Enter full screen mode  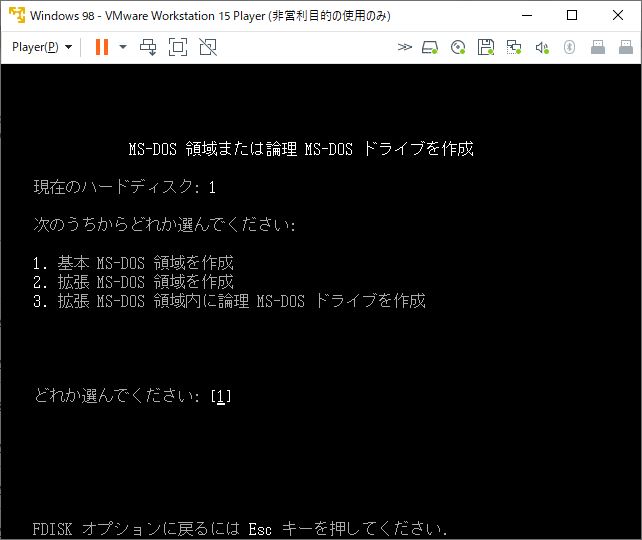178,47
